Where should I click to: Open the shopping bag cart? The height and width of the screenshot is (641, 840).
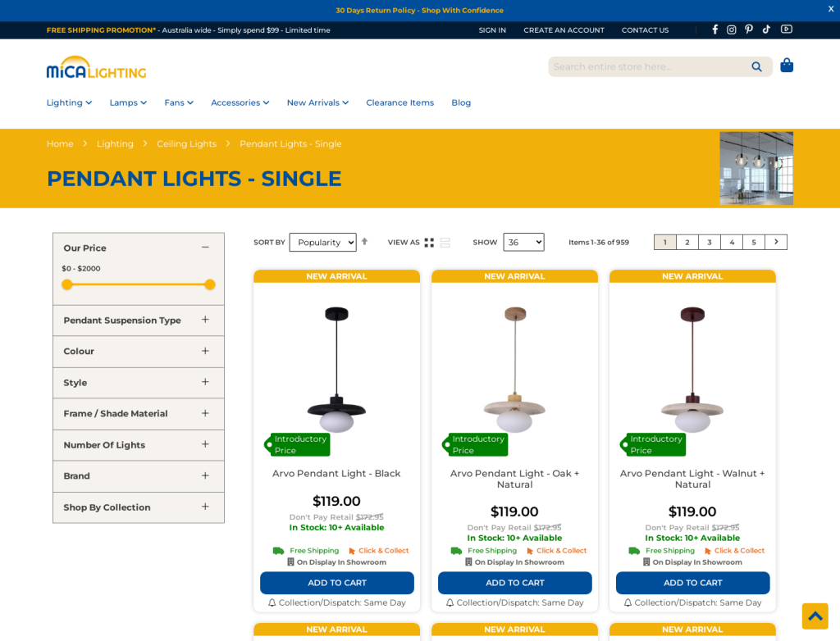click(x=787, y=66)
